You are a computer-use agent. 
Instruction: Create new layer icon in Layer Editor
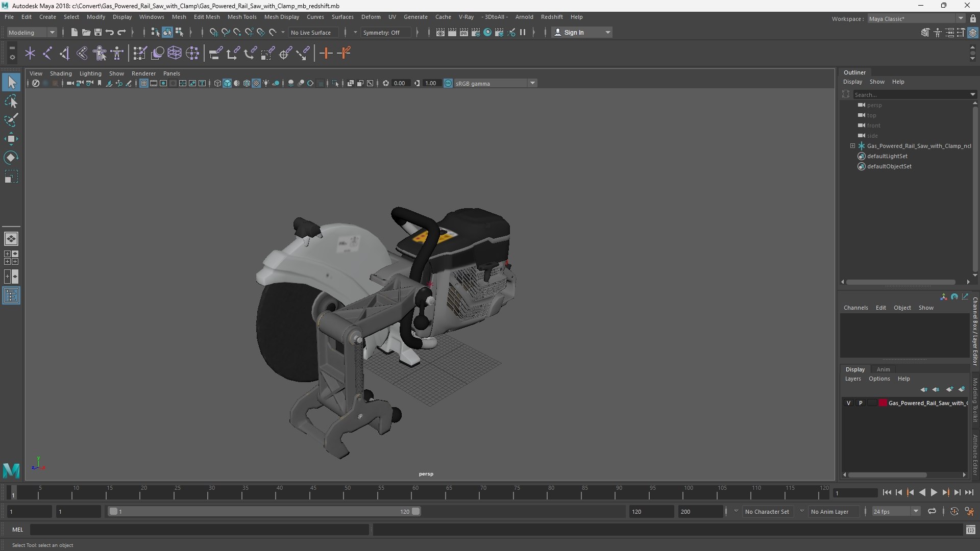tap(949, 389)
